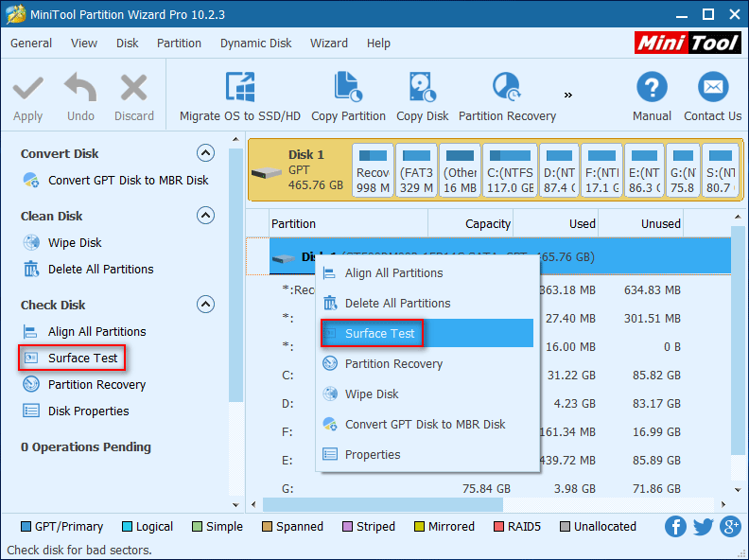
Task: Open the Partition menu
Action: click(x=179, y=43)
